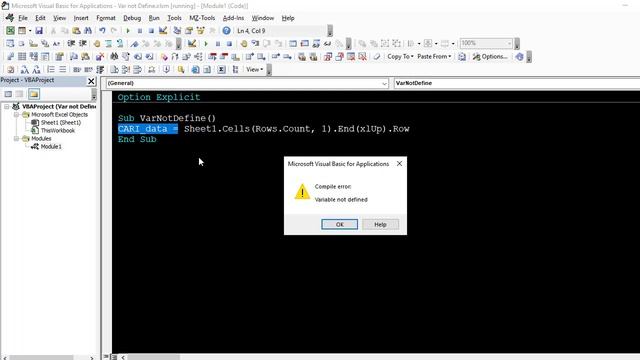Open the 100% zoom combo box
This screenshot has height=360, width=640.
point(486,43)
